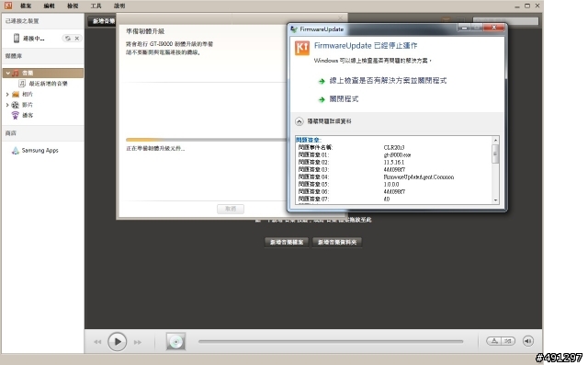This screenshot has width=588, height=365.
Task: Close the FirmwareUpdate error dialog
Action: click(x=493, y=28)
